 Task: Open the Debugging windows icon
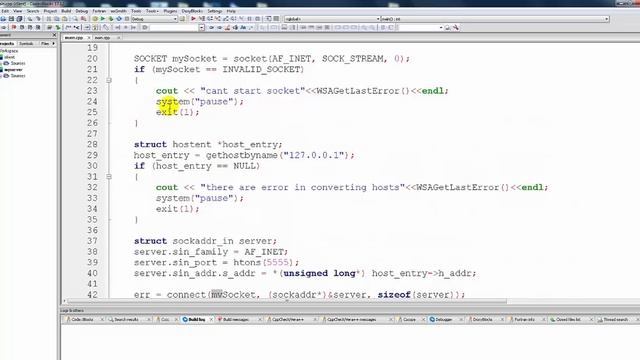tap(269, 19)
